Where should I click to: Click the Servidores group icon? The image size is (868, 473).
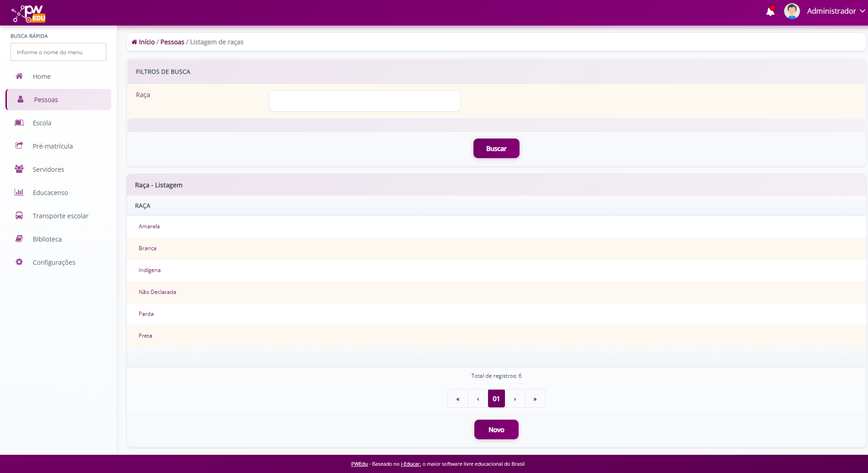(19, 169)
